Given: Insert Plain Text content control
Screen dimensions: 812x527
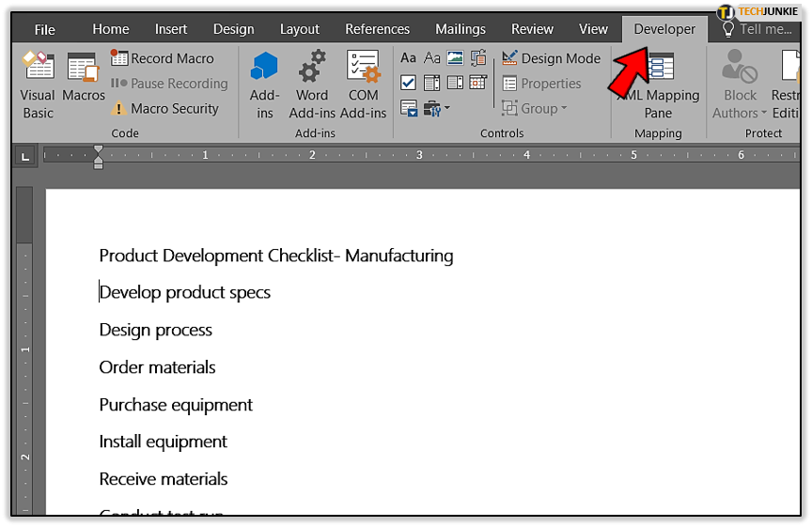Looking at the screenshot, I should pos(432,57).
